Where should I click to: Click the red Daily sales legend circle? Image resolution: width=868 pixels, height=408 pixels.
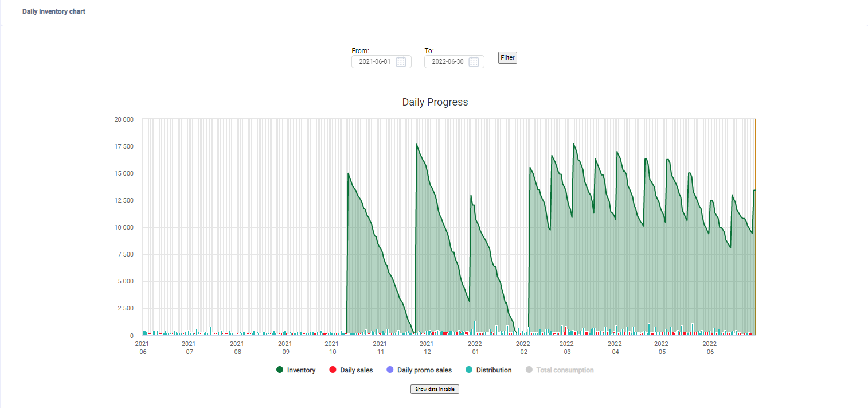coord(333,370)
